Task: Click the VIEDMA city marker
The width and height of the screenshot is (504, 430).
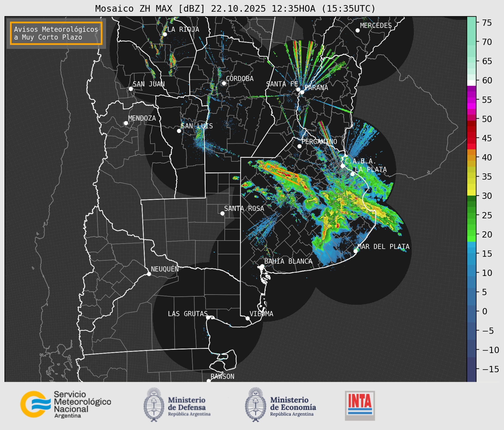Action: (248, 318)
